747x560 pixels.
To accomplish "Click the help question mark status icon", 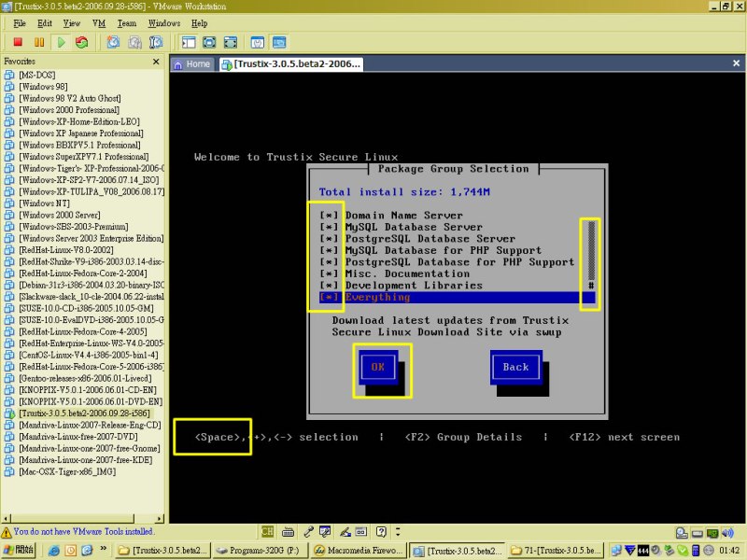I will [x=381, y=531].
